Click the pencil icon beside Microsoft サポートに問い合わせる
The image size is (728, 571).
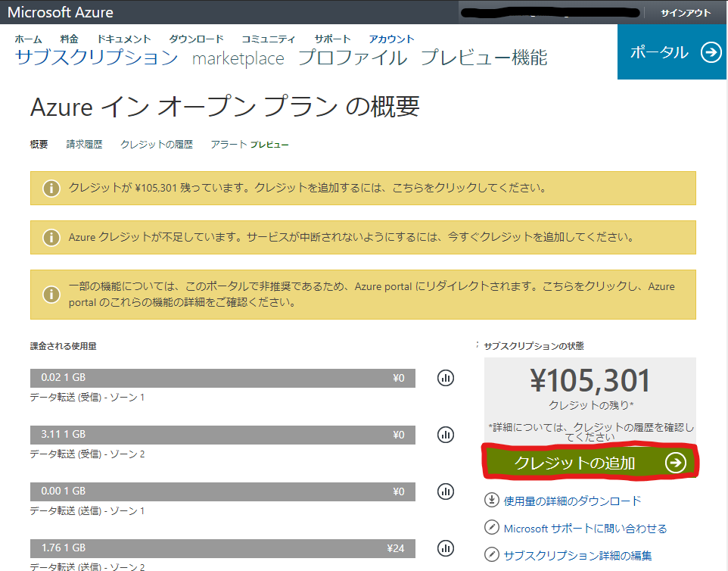491,527
